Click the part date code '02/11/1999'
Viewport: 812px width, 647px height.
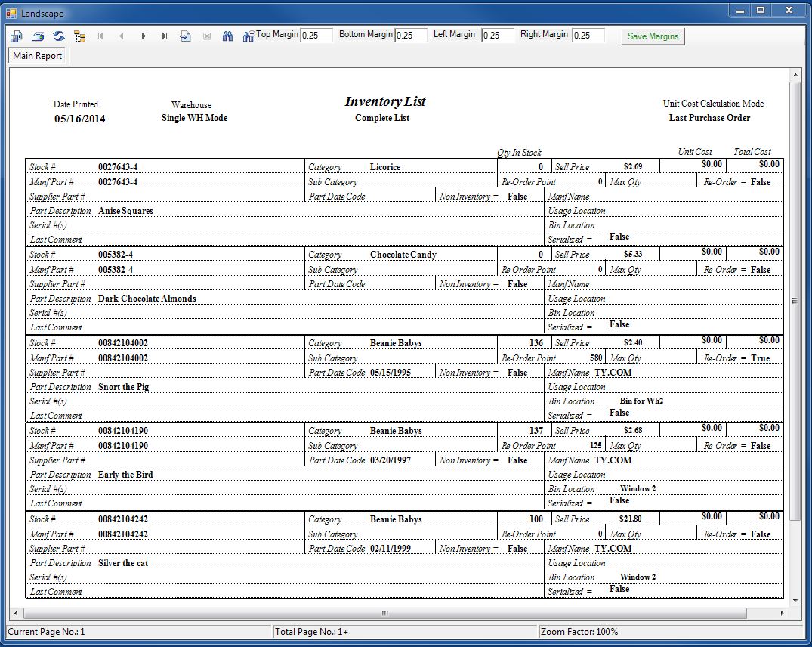tap(391, 549)
